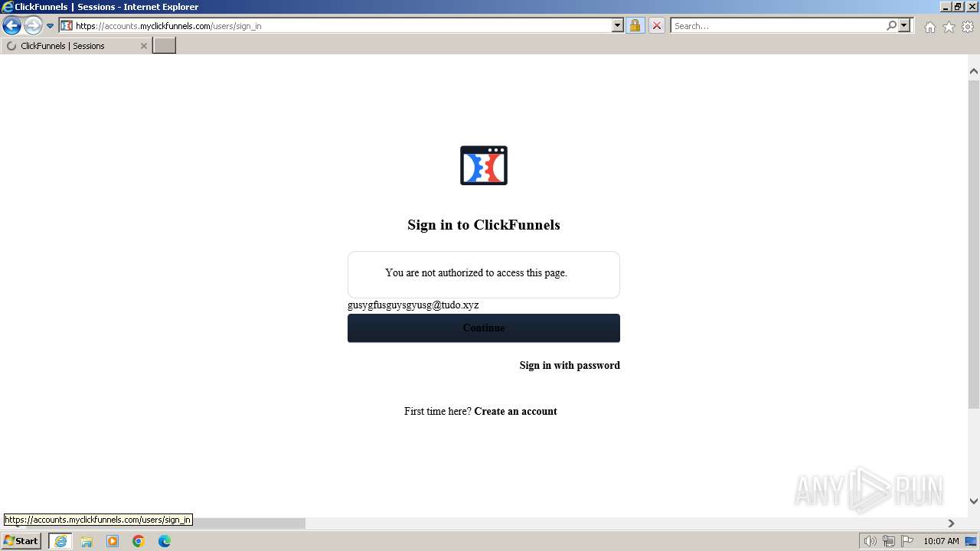Launch the media player taskbar icon

(x=113, y=541)
